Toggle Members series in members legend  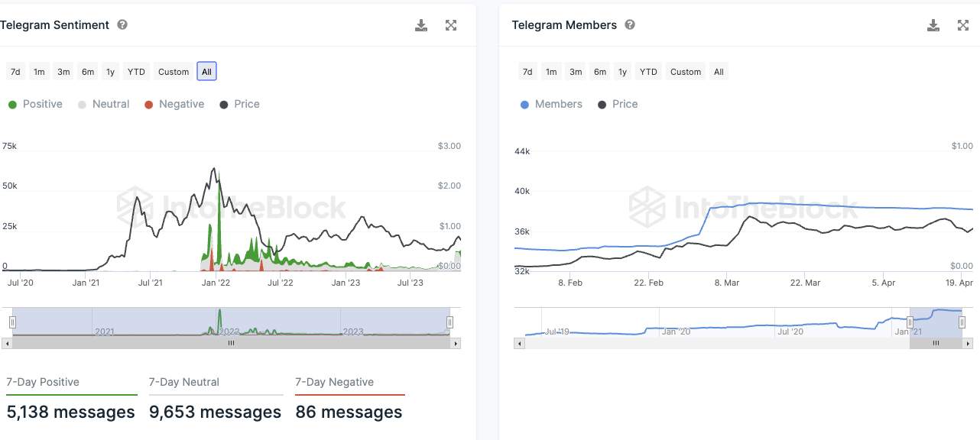tap(551, 104)
